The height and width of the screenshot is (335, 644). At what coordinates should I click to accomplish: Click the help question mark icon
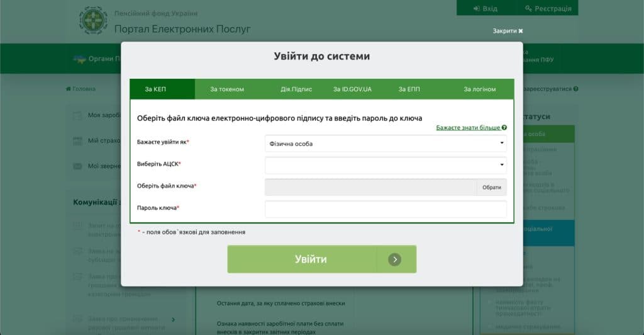point(504,128)
